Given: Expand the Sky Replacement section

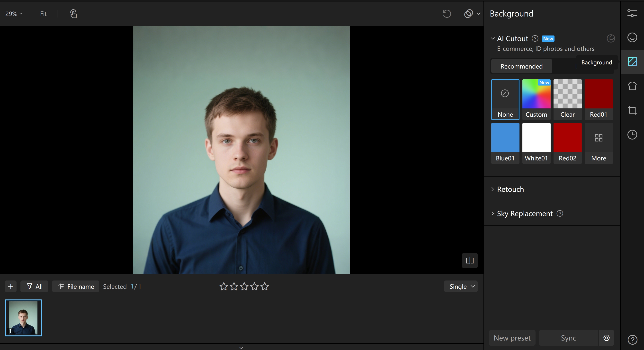Looking at the screenshot, I should click(525, 213).
